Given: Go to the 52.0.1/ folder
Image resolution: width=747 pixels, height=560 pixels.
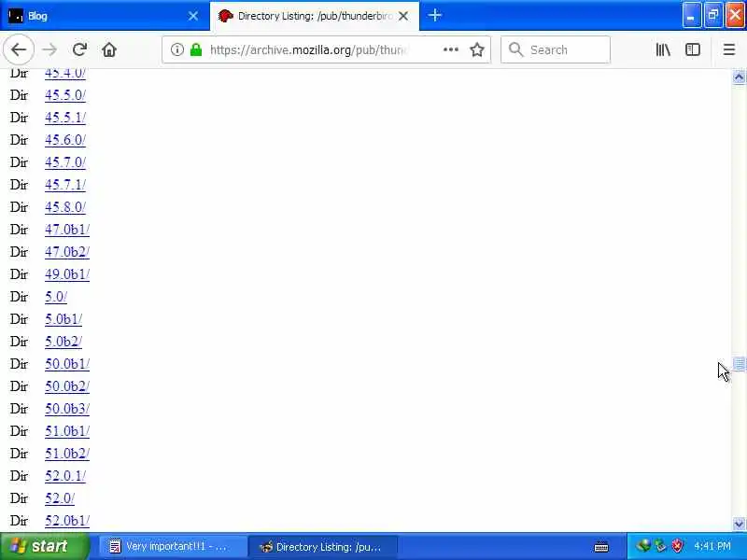Looking at the screenshot, I should (65, 475).
